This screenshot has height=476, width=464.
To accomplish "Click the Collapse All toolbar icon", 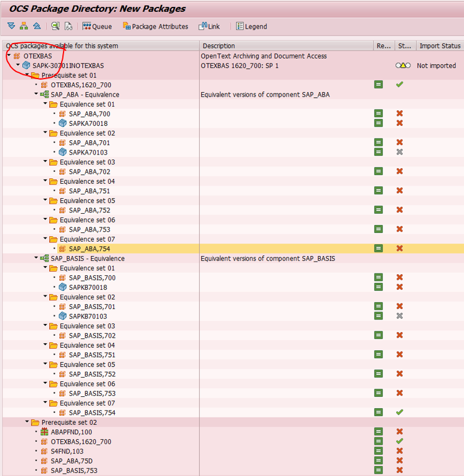I will pyautogui.click(x=37, y=26).
